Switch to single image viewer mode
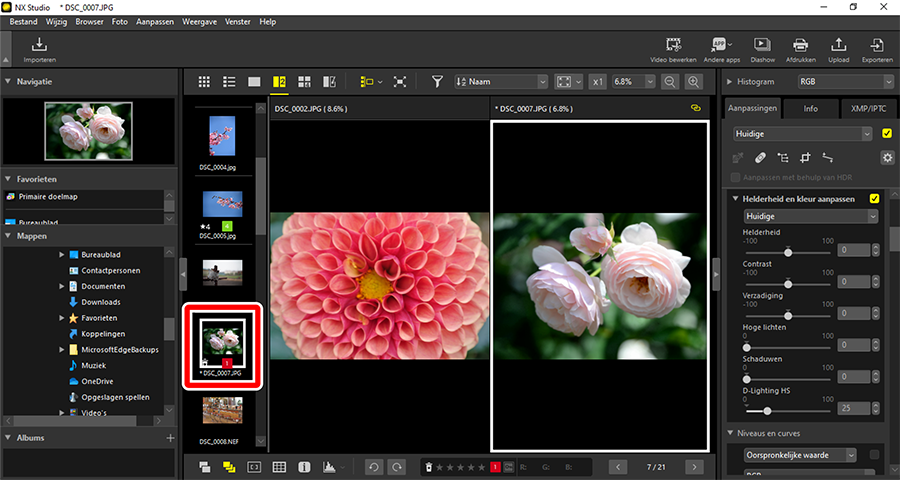The width and height of the screenshot is (900, 480). 254,82
